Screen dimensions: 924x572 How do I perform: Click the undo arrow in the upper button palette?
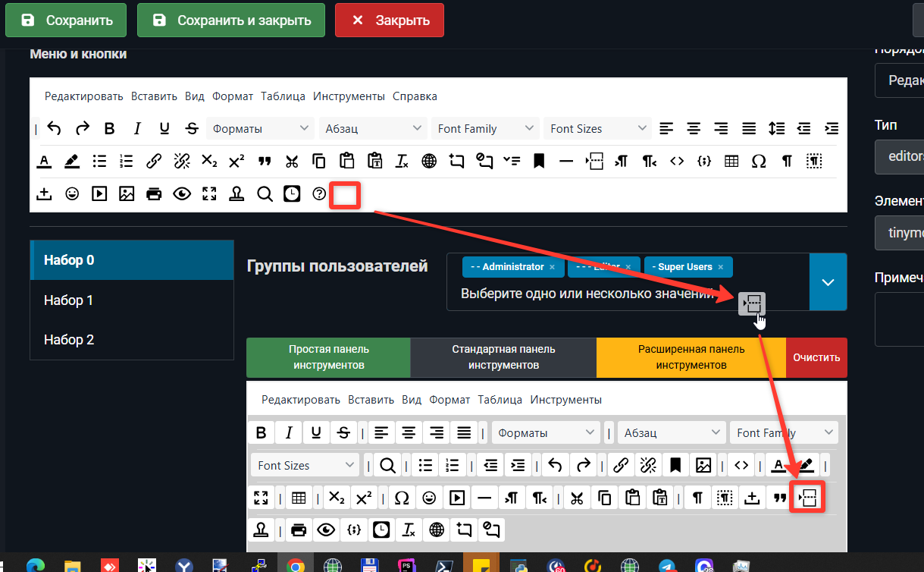coord(55,128)
